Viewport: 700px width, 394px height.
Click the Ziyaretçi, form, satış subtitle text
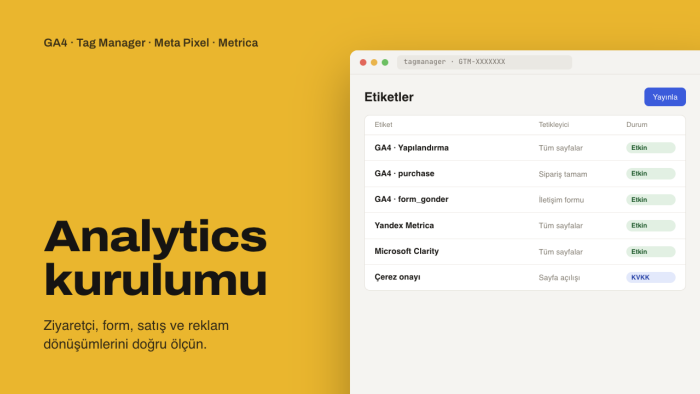click(136, 335)
